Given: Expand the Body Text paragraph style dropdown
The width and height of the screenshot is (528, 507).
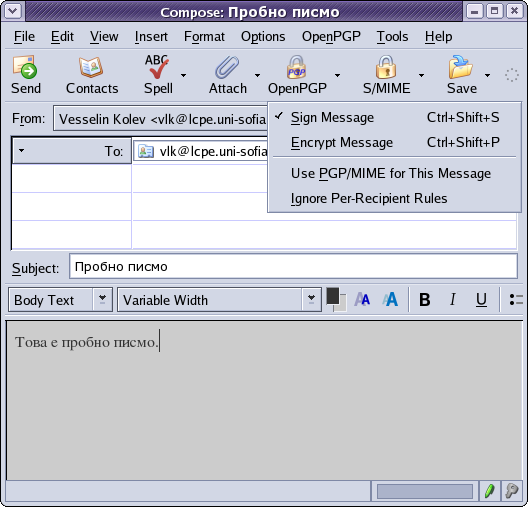Looking at the screenshot, I should point(102,299).
